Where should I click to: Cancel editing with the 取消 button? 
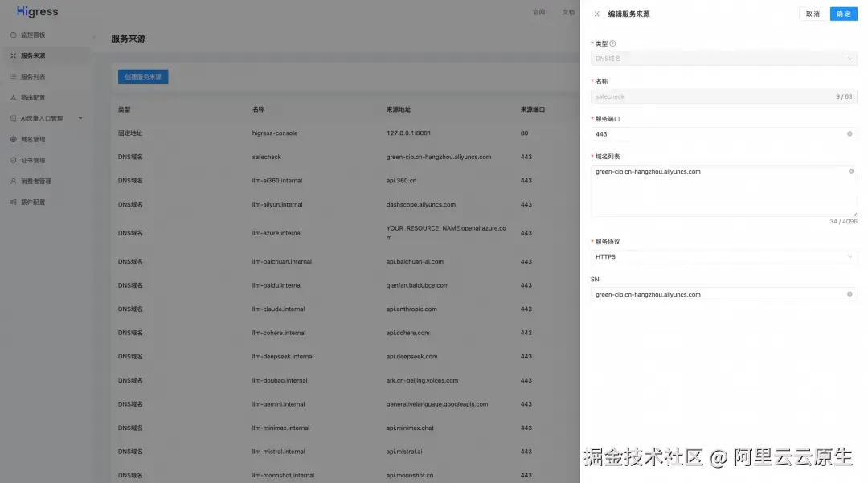(x=813, y=14)
